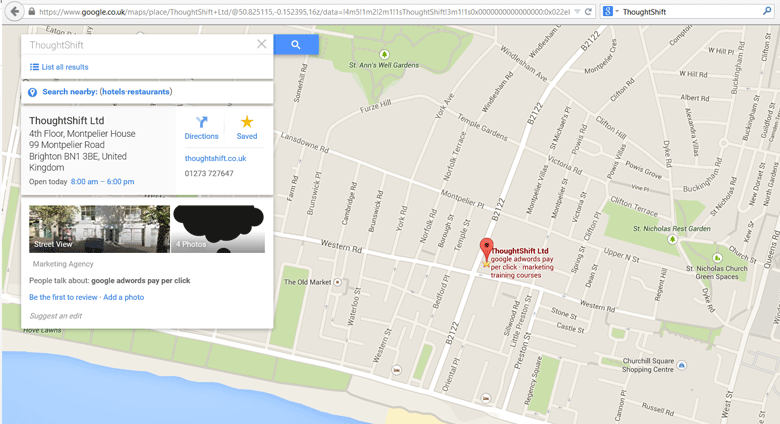Toggle the Saved star for this place
The image size is (780, 424).
tap(247, 128)
